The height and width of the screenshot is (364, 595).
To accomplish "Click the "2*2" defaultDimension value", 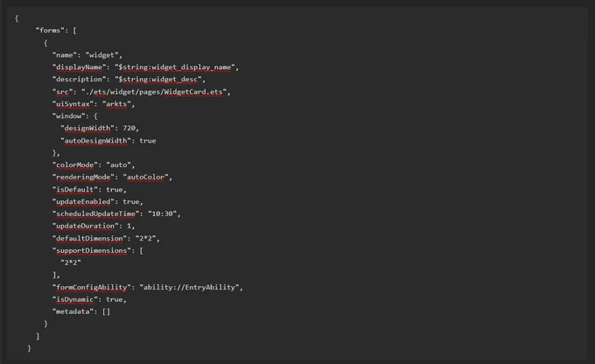I will 146,238.
